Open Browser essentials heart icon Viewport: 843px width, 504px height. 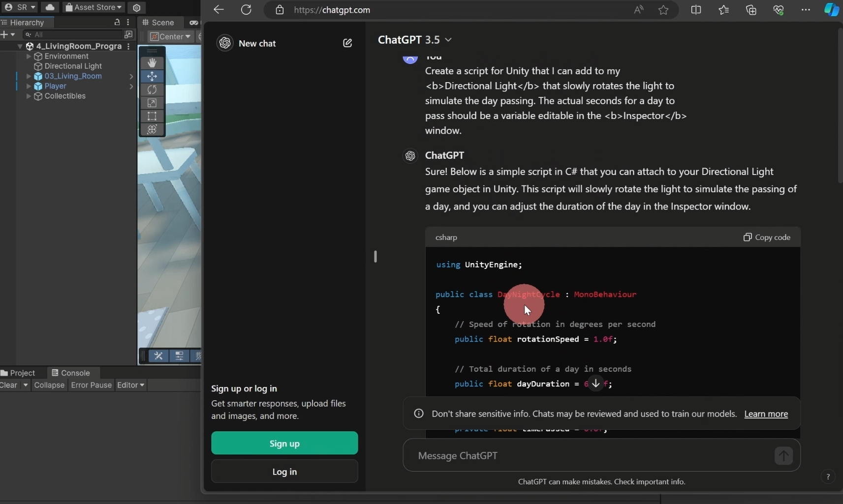pyautogui.click(x=779, y=10)
